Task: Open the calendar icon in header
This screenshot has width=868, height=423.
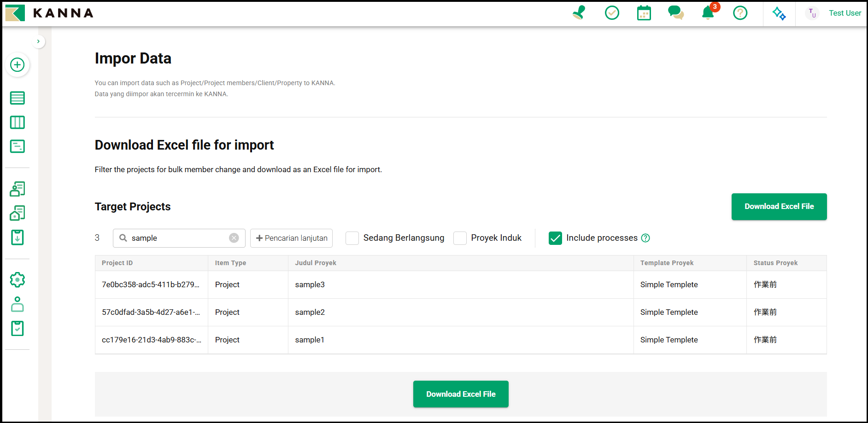Action: pos(644,13)
